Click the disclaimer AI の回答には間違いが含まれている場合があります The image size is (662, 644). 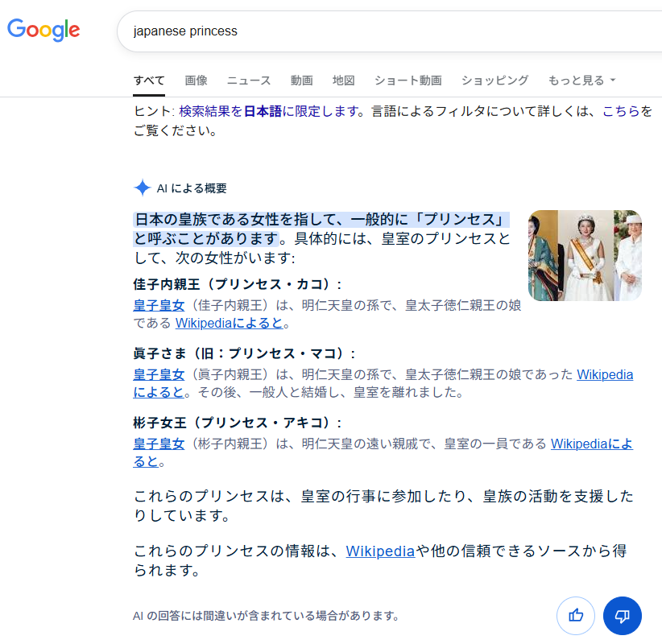[x=266, y=616]
